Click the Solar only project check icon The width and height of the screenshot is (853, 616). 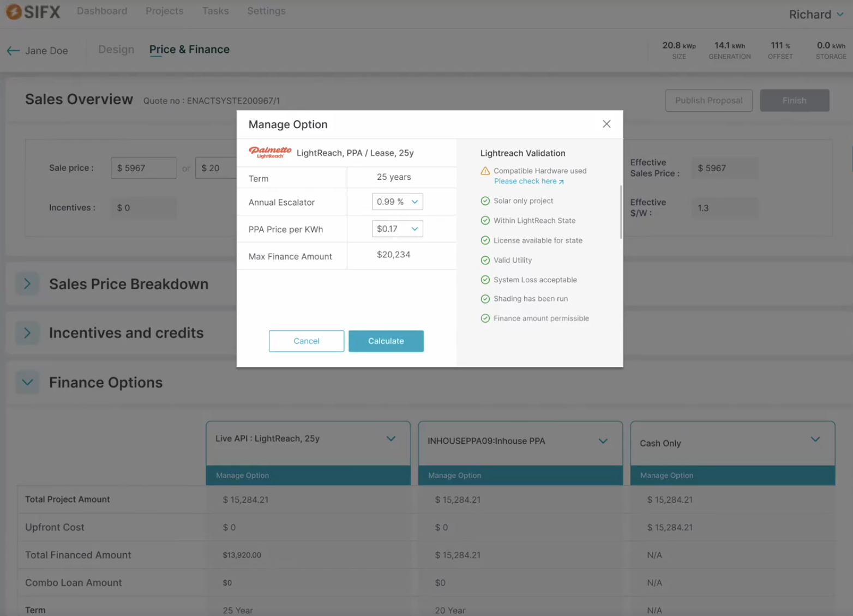pyautogui.click(x=485, y=201)
